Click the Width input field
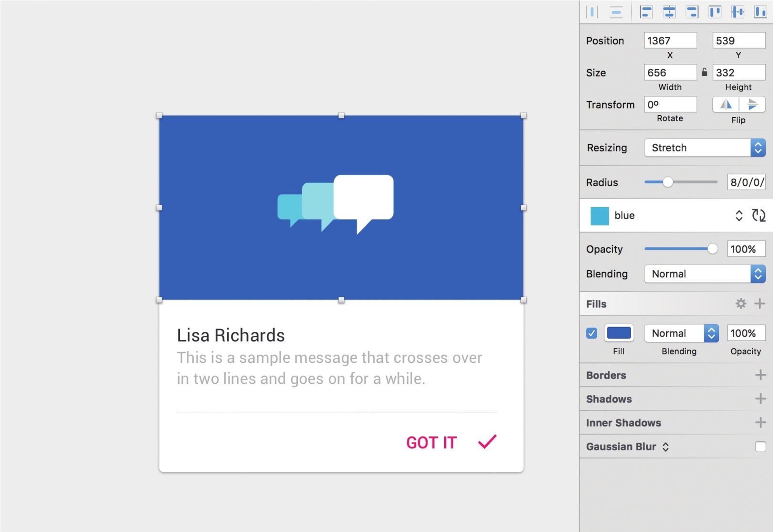The width and height of the screenshot is (773, 532). [669, 73]
